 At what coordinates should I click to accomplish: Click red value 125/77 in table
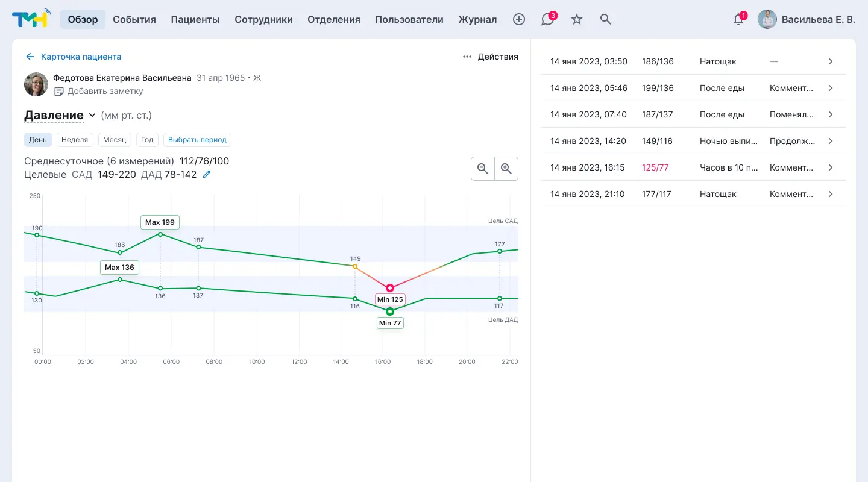click(x=655, y=167)
